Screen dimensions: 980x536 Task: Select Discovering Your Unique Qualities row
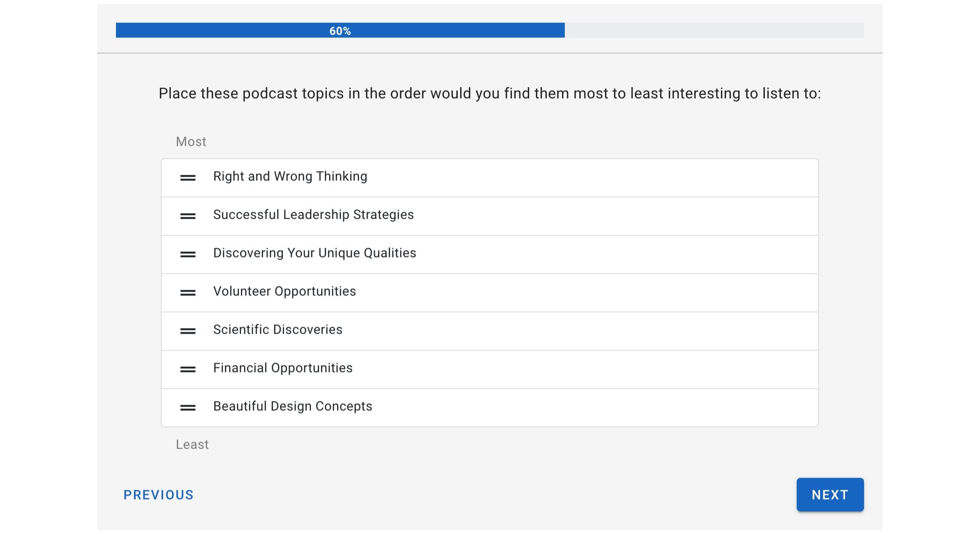(x=314, y=253)
